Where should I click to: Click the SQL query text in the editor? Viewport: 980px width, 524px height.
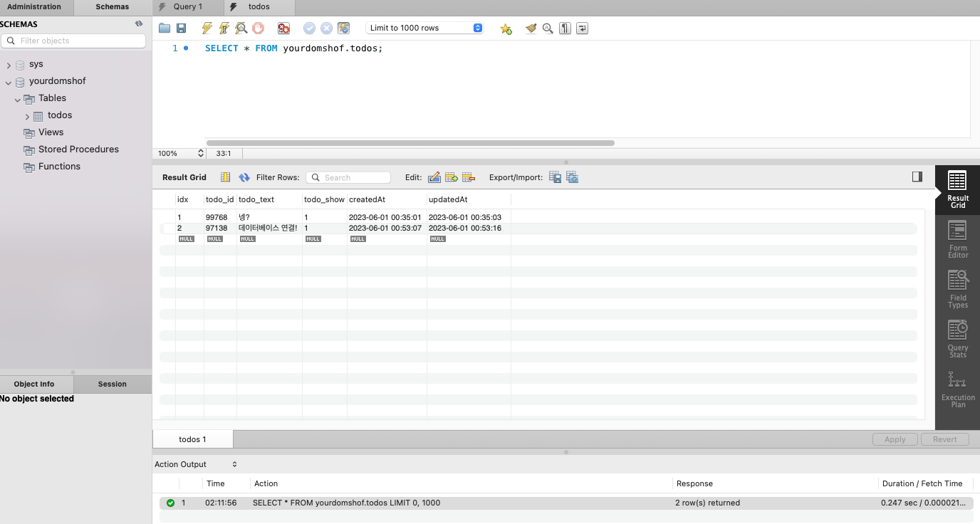pyautogui.click(x=293, y=48)
